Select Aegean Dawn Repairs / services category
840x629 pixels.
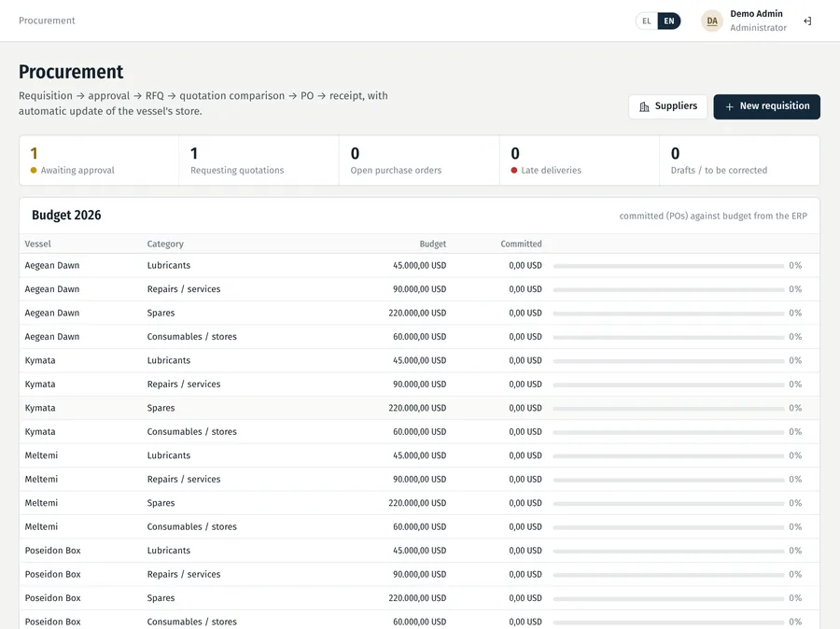(x=184, y=288)
